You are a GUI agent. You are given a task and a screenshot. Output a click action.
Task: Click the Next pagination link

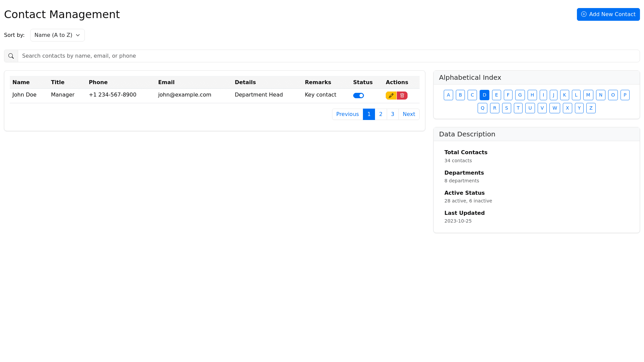pos(409,114)
